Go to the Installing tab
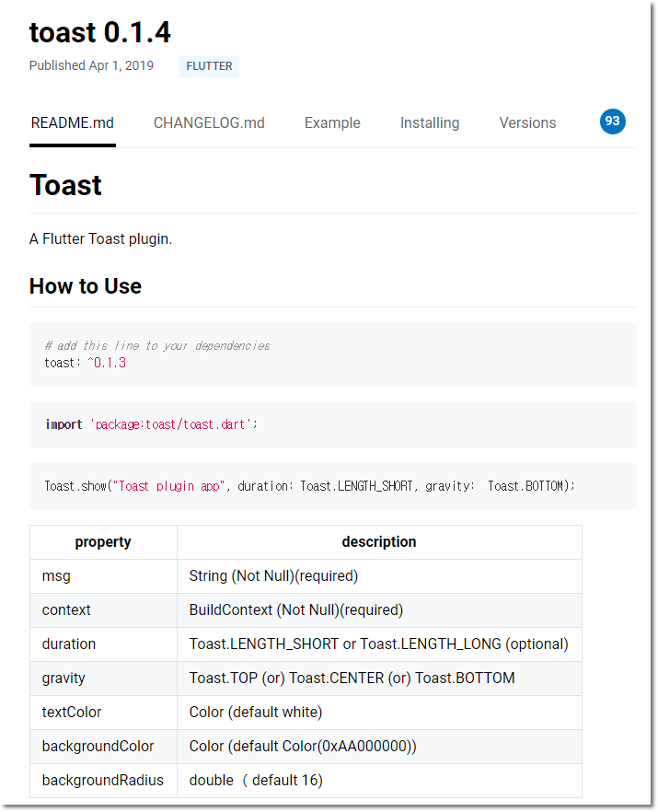 (x=430, y=123)
